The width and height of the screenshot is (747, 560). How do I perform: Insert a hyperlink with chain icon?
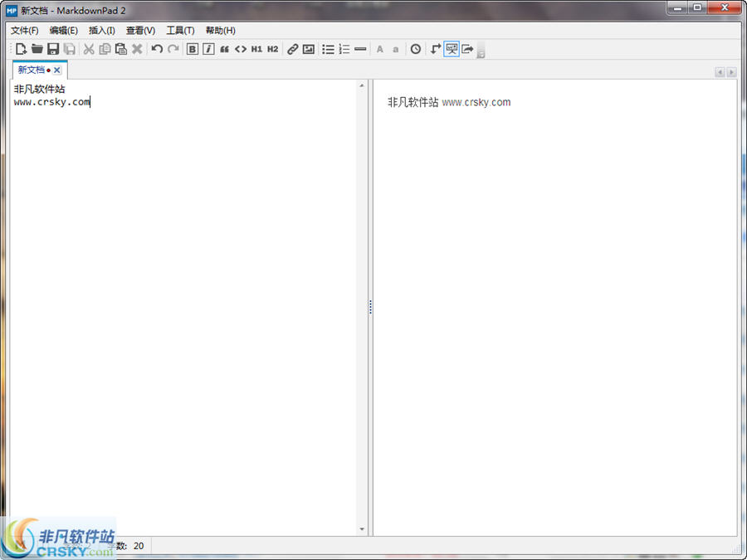point(292,49)
